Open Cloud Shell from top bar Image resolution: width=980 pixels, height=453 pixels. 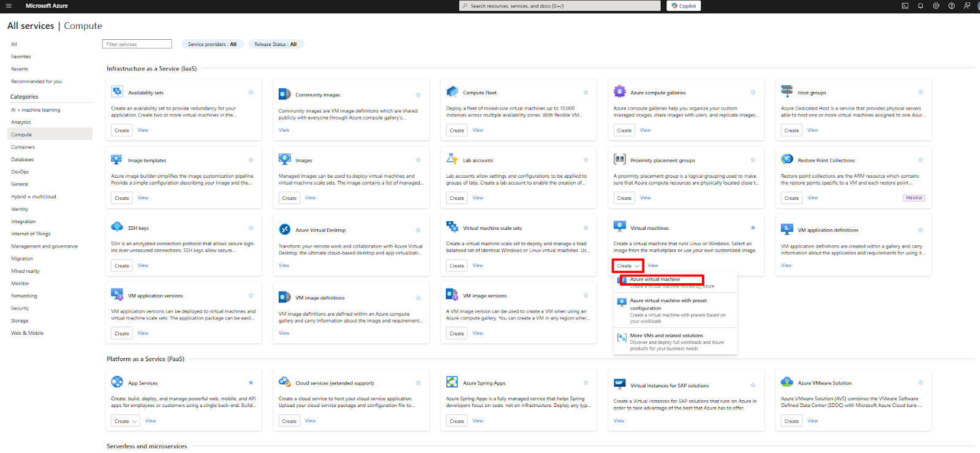click(x=905, y=6)
